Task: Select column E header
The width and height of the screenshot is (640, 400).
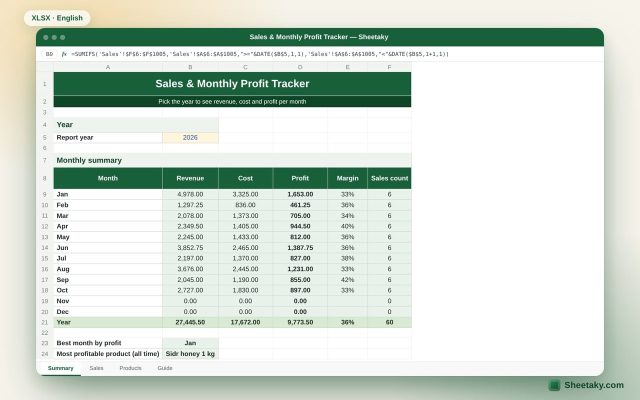Action: (x=347, y=67)
